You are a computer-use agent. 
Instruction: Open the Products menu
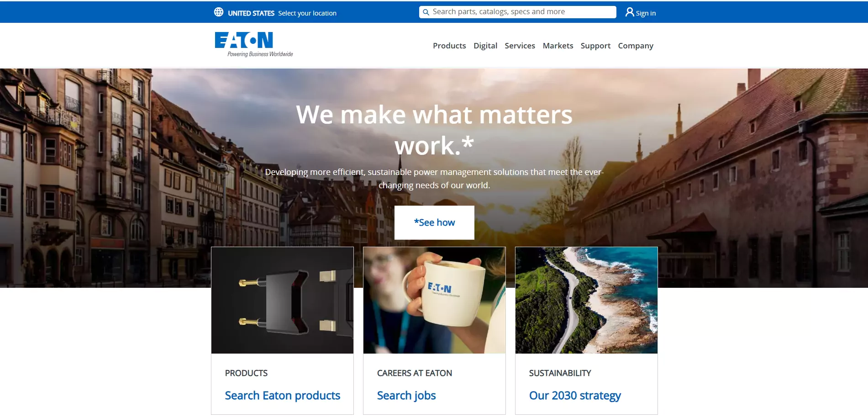click(449, 46)
